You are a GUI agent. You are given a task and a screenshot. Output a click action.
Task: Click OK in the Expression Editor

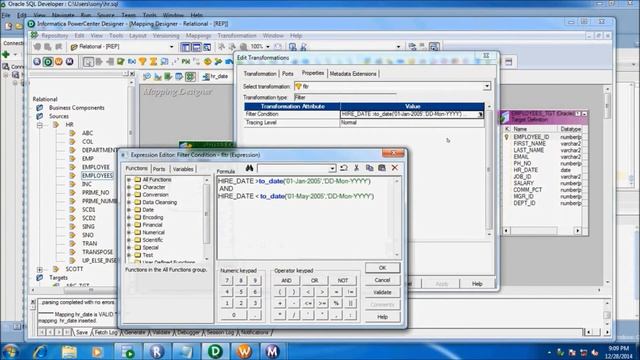point(382,268)
